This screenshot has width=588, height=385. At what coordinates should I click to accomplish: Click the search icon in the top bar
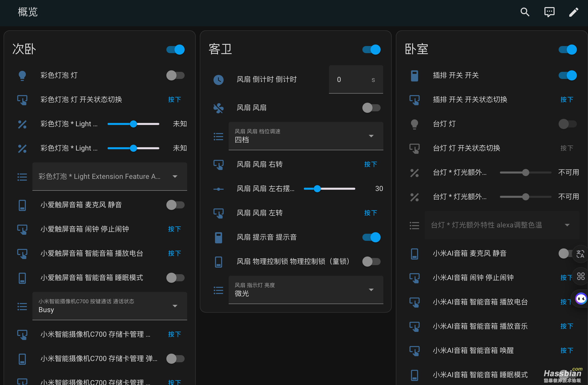pos(525,12)
